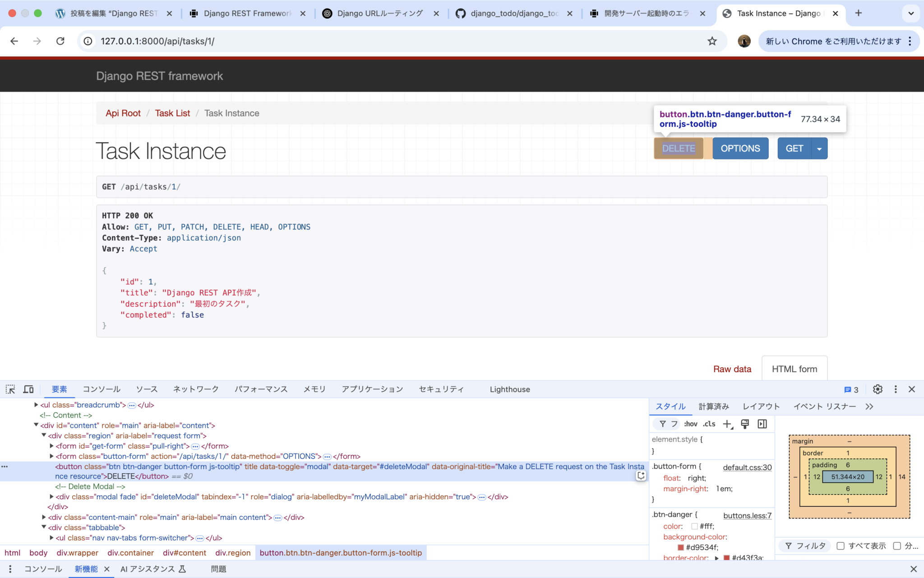
Task: Open hidden panels with chevron next to イベント リスナー
Action: click(869, 406)
